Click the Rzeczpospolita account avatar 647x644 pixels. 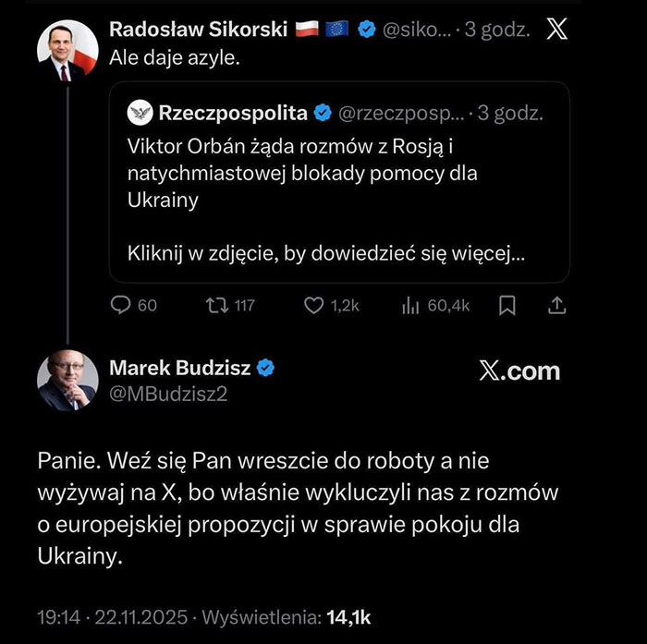(x=139, y=114)
